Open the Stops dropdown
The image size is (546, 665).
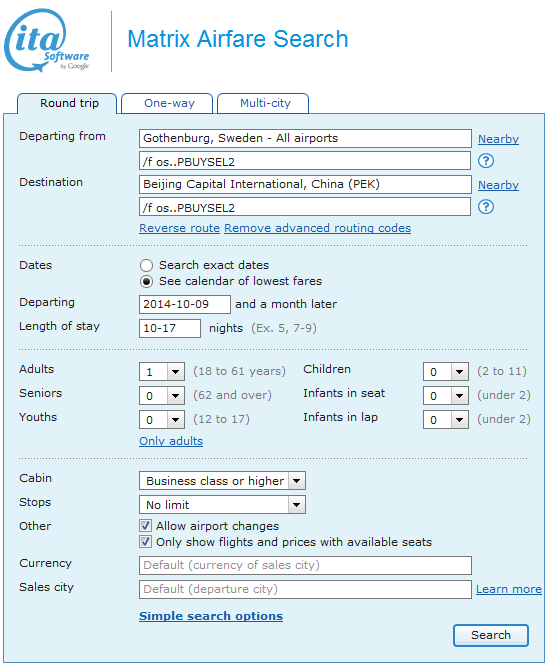tap(222, 505)
